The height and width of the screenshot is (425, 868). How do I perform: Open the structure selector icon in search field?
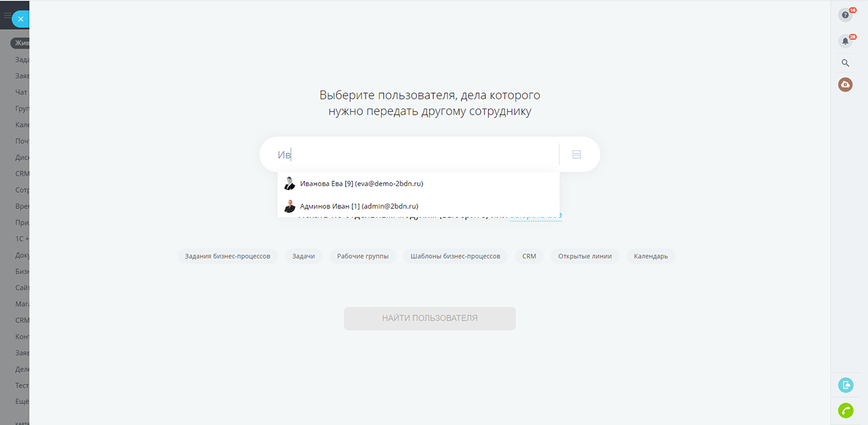coord(576,155)
